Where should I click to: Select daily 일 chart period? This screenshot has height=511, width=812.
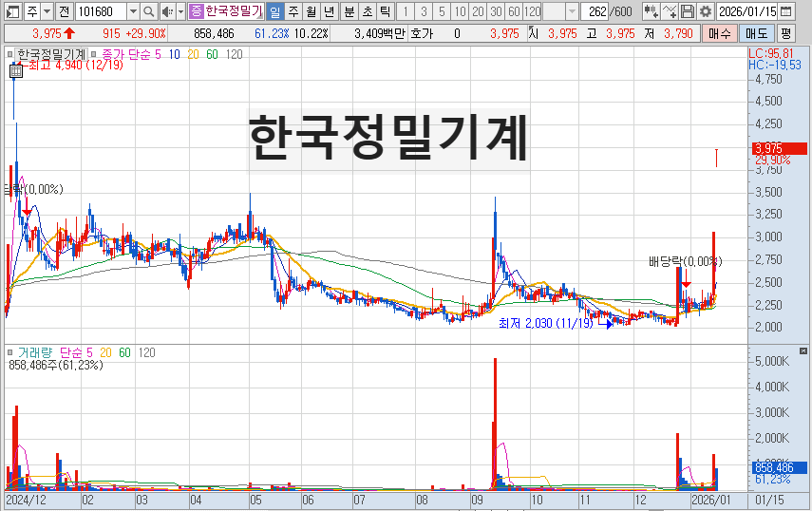pyautogui.click(x=275, y=10)
